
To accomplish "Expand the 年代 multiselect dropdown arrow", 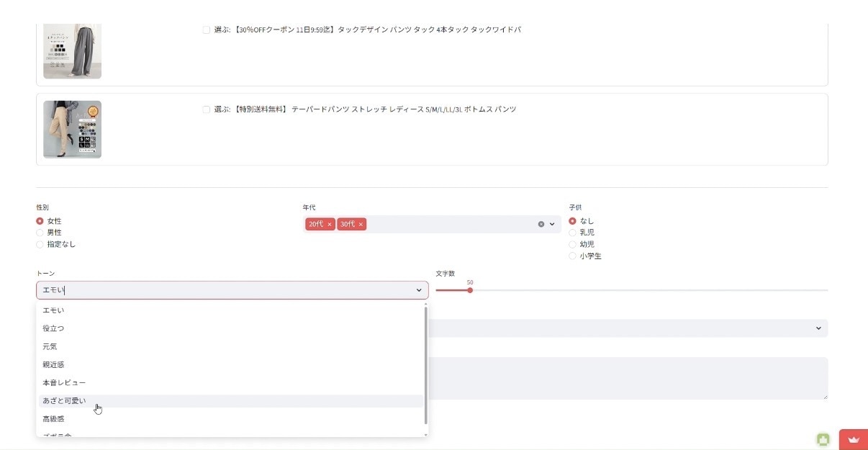I will point(553,224).
